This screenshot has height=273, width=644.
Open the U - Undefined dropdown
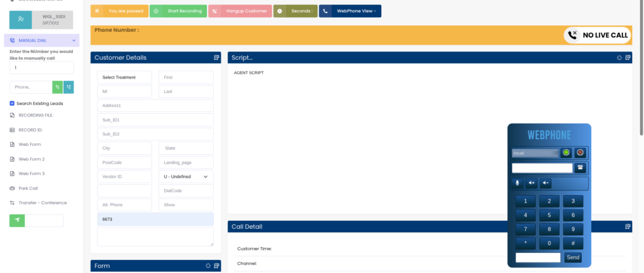[186, 177]
